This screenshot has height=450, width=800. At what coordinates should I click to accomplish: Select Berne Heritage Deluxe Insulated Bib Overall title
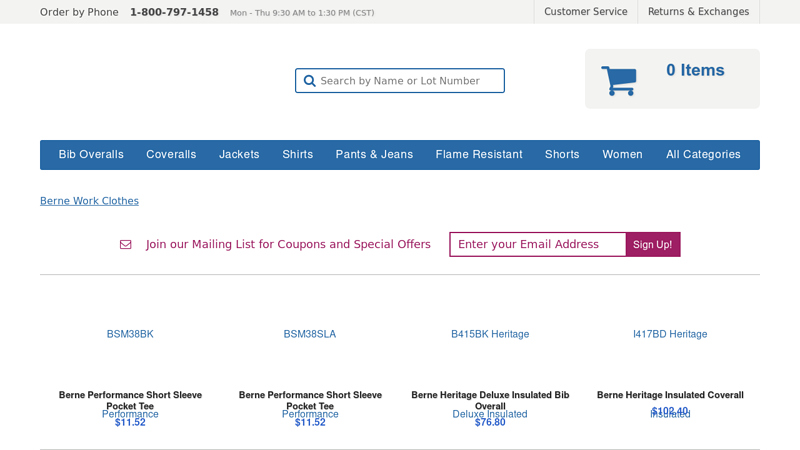[x=490, y=401]
